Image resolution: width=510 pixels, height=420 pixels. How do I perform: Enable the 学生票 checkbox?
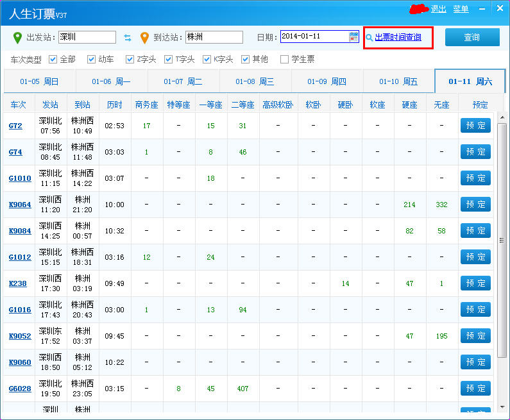pyautogui.click(x=284, y=60)
